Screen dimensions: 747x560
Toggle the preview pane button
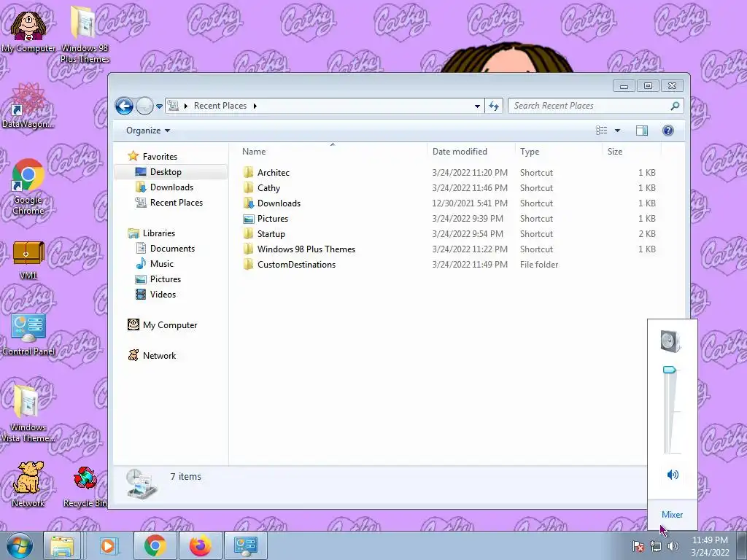[642, 131]
